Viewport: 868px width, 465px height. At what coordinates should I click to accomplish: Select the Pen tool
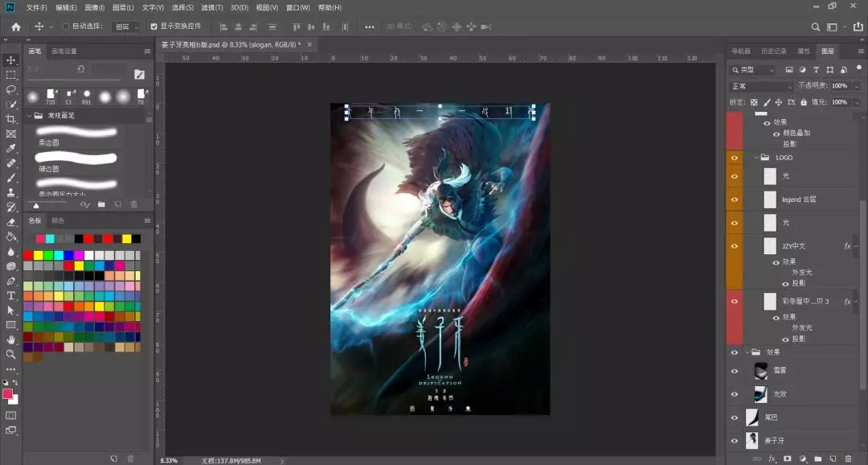click(11, 281)
